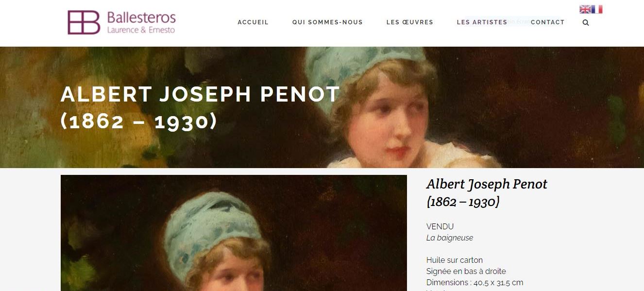The image size is (644, 291).
Task: Click the ALBERT JOSEPH PENOT banner title
Action: coord(200,108)
